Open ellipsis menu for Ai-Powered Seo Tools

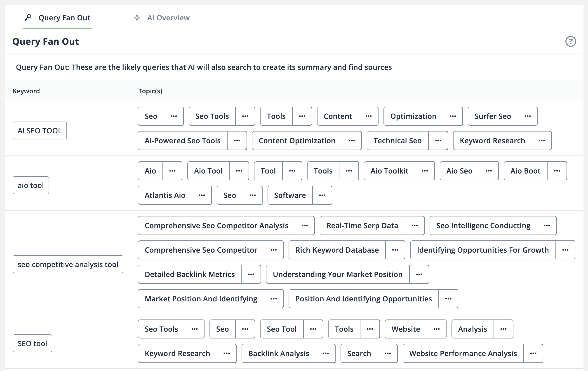(237, 141)
